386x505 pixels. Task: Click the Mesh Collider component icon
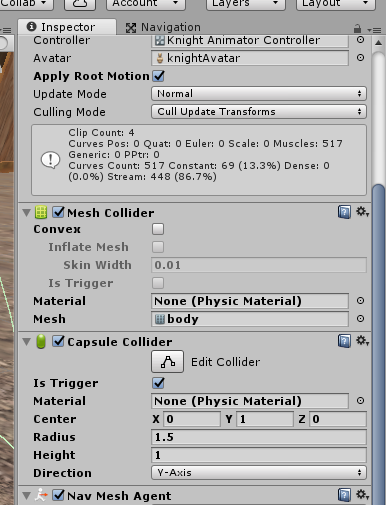[x=41, y=212]
